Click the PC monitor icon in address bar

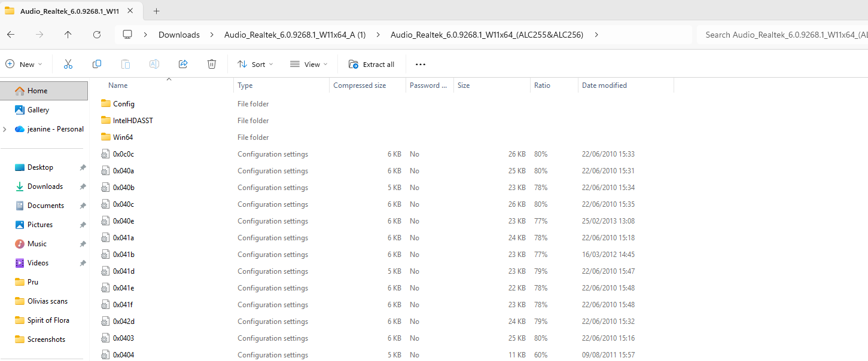pos(127,35)
